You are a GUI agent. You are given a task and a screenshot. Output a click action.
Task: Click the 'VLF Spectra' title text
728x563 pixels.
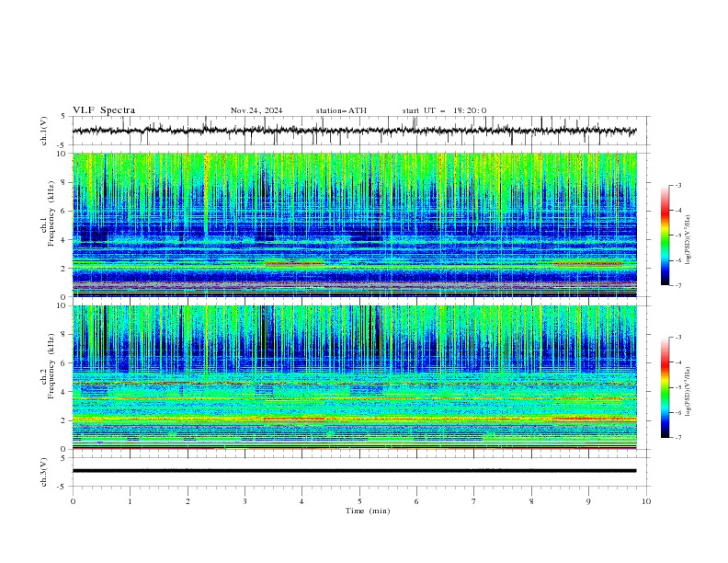click(x=104, y=110)
